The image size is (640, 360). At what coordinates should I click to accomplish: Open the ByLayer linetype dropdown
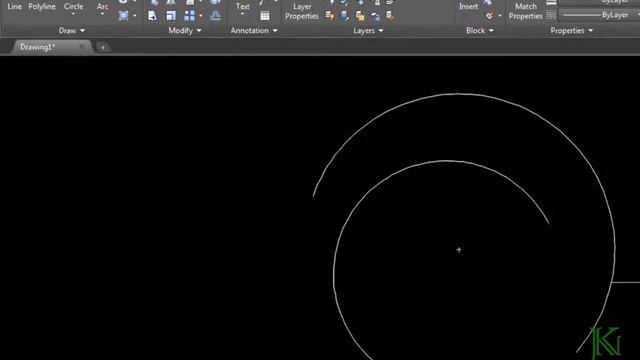[x=600, y=15]
